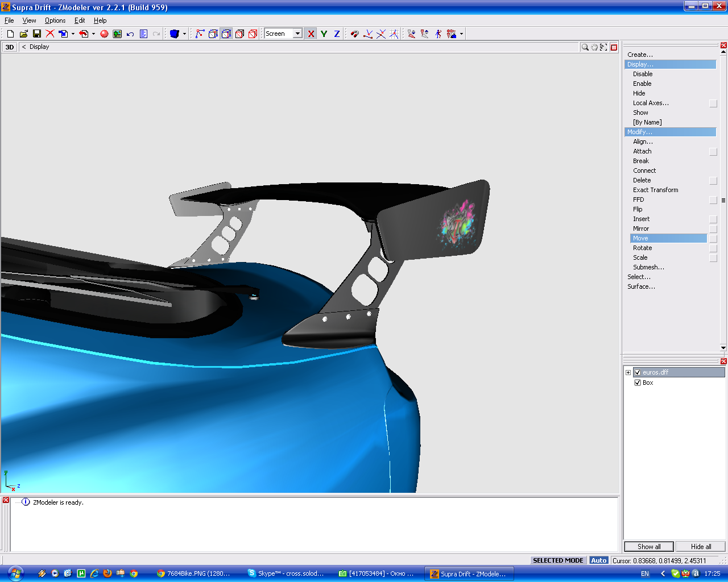Click the Auto indicator in status bar
The width and height of the screenshot is (728, 582).
(598, 560)
